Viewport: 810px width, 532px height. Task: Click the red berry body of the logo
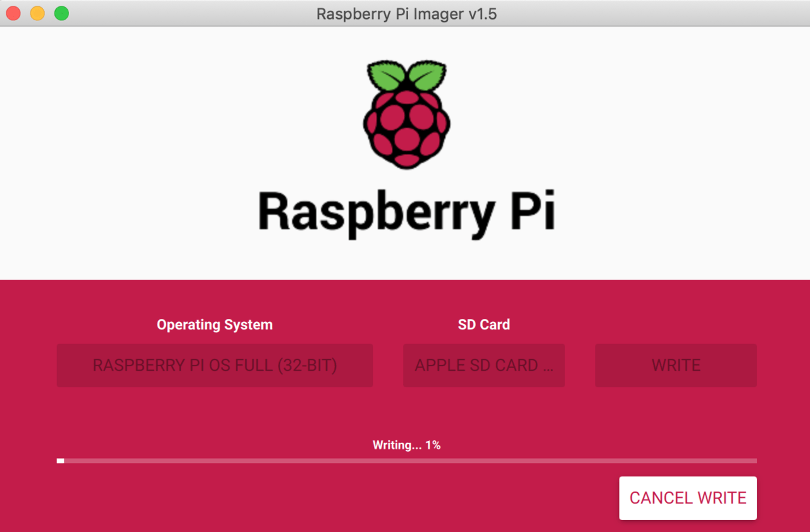406,129
